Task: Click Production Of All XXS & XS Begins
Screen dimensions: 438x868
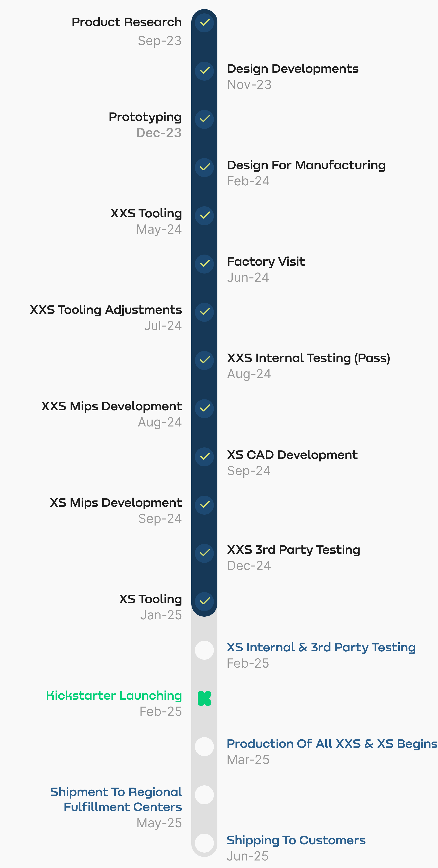Action: pyautogui.click(x=332, y=744)
